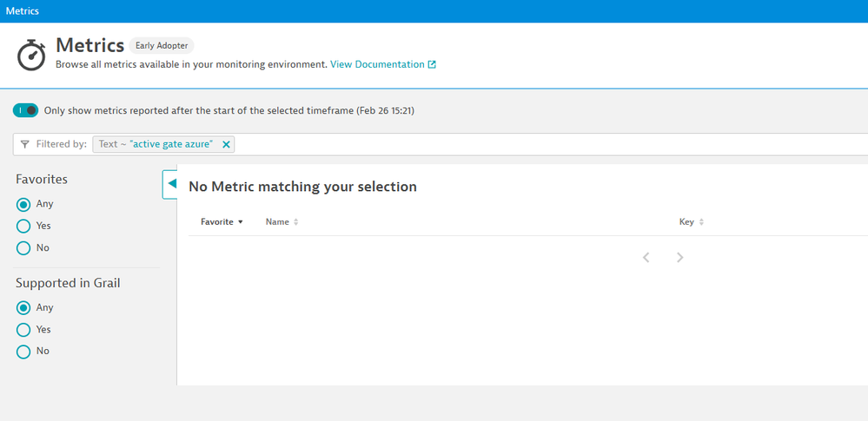The image size is (868, 421).
Task: Select No under Supported in Grail
Action: pos(23,352)
